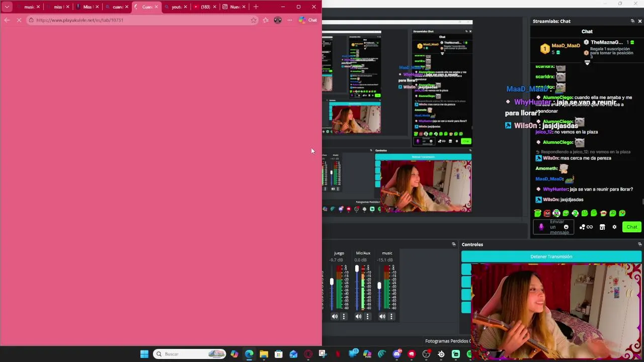Open the browser tab actions dropdown
Viewport: 644px width, 362px height.
click(x=7, y=7)
